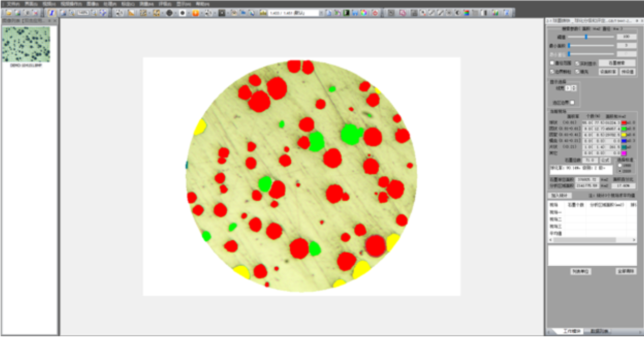Click the orange square toolbar icon
Screen dimensions: 644x338
(x=196, y=12)
